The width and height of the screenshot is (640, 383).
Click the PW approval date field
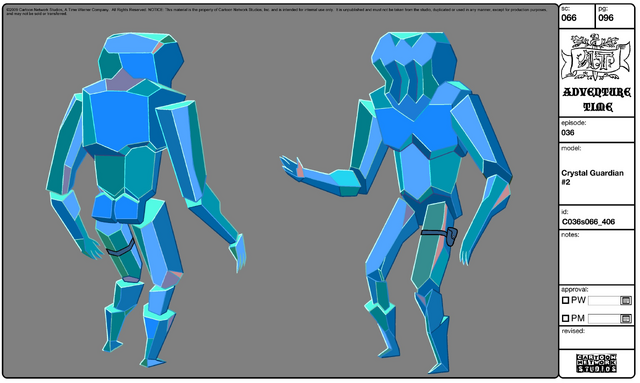(604, 301)
